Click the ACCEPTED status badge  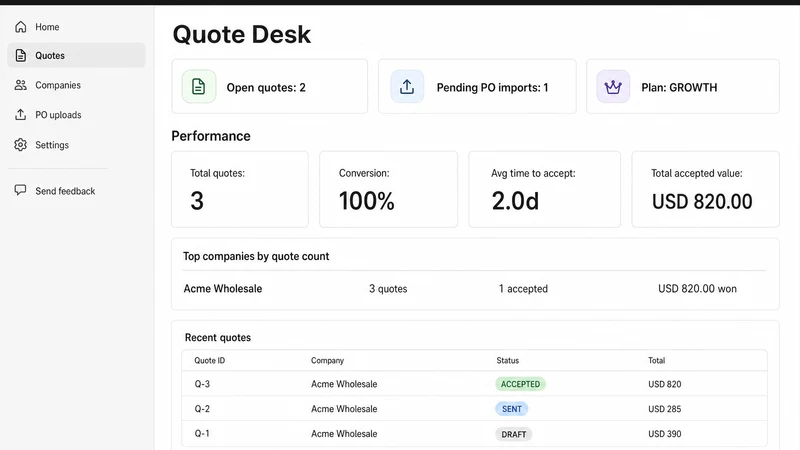point(520,384)
